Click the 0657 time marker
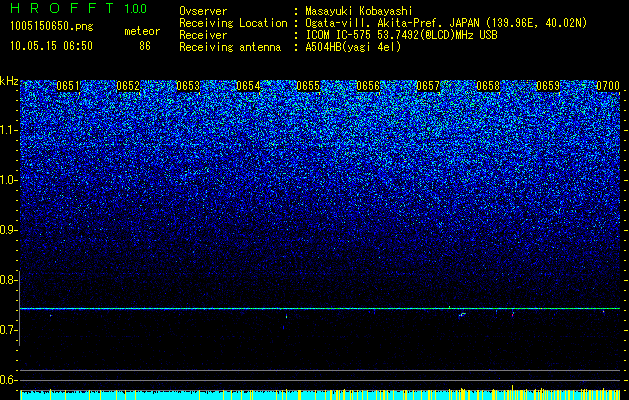 (x=428, y=86)
